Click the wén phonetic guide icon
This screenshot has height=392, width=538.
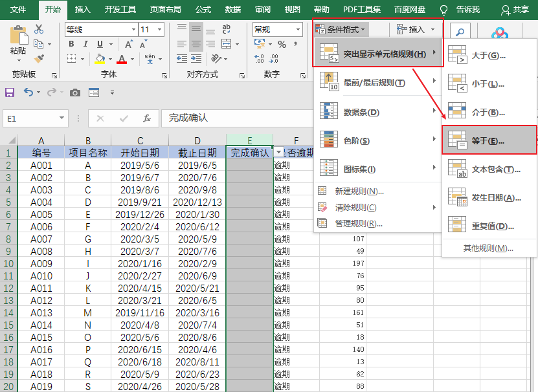tap(150, 59)
